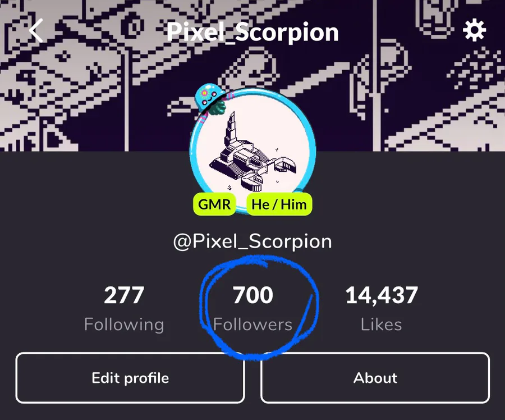Click the Followers label
Viewport: 505px width, 420px height.
(x=253, y=325)
